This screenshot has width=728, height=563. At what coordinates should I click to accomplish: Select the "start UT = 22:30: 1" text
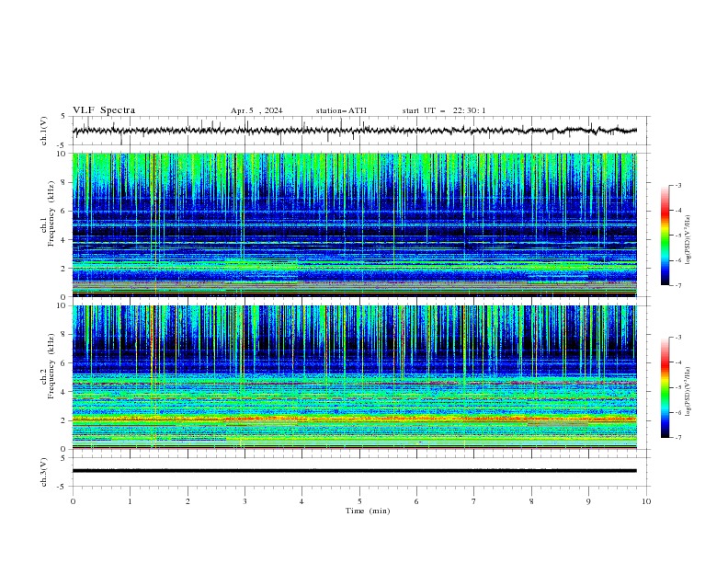click(x=444, y=110)
